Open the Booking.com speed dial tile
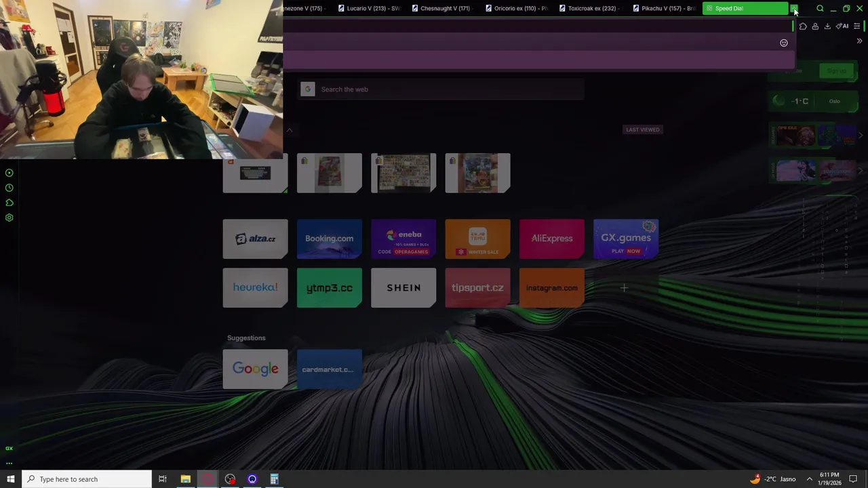The width and height of the screenshot is (868, 488). click(x=329, y=239)
